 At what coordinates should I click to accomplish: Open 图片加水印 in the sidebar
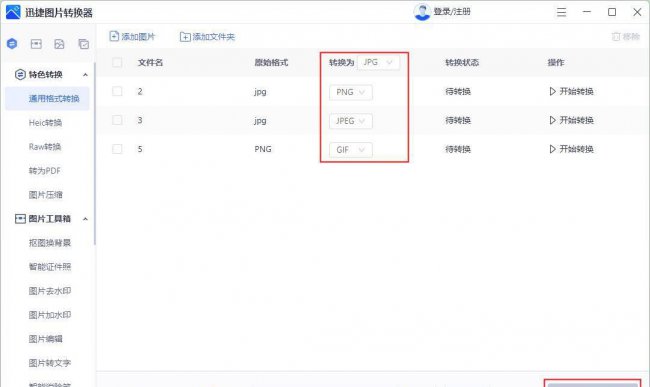50,315
